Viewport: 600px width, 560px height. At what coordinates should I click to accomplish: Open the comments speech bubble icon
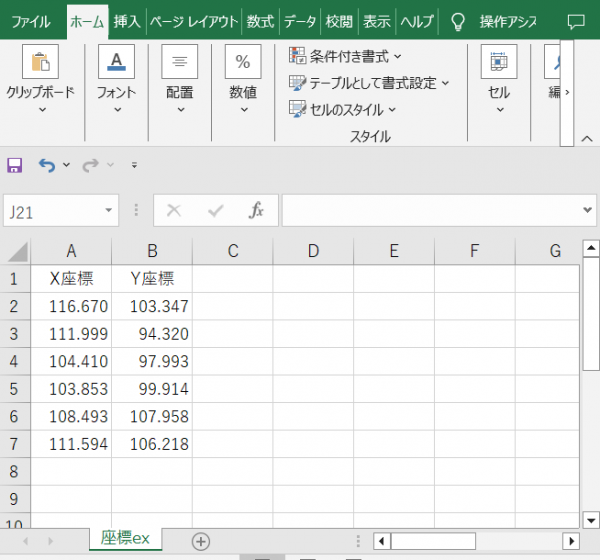576,21
